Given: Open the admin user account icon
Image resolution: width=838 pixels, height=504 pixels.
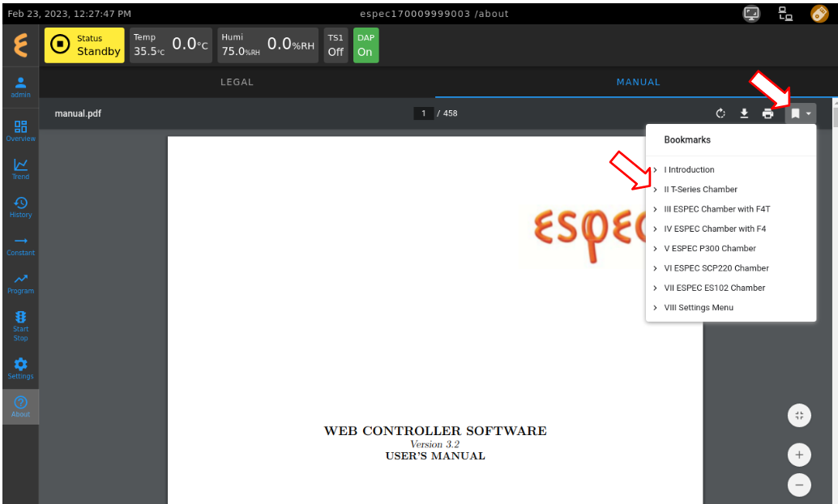Looking at the screenshot, I should (20, 88).
